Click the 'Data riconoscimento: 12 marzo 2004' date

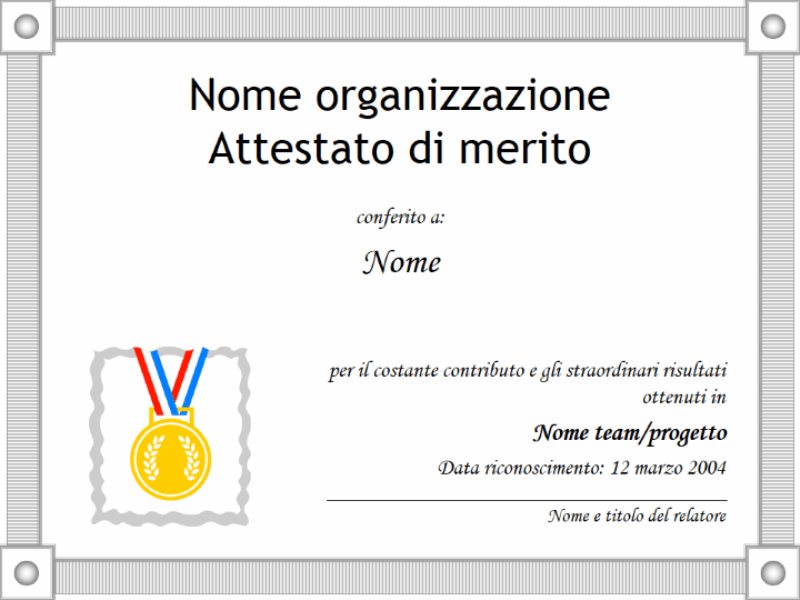pyautogui.click(x=582, y=467)
